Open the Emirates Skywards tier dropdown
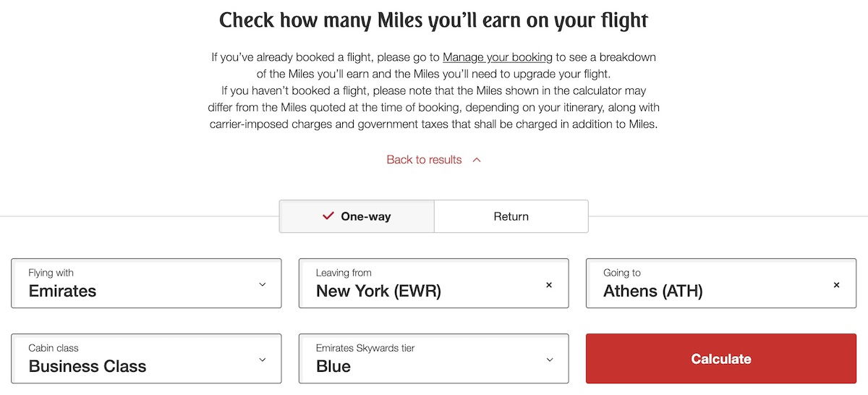 pos(432,359)
